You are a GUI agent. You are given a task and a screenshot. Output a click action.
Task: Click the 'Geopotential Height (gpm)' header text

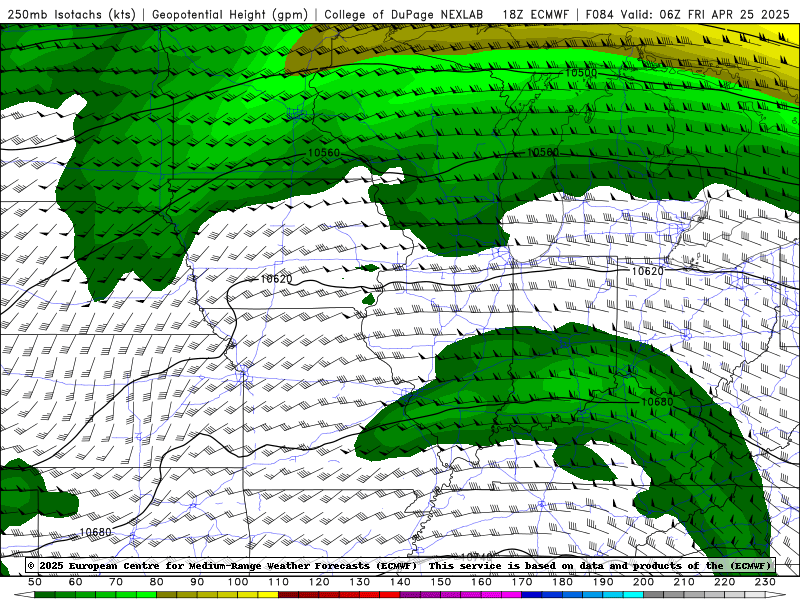[x=230, y=14]
